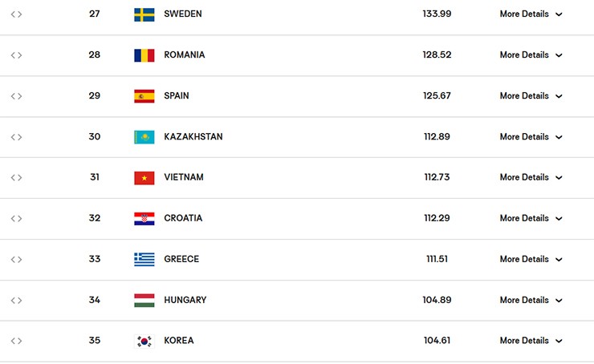This screenshot has width=594, height=364.
Task: Click the Korea flag icon
Action: [144, 341]
